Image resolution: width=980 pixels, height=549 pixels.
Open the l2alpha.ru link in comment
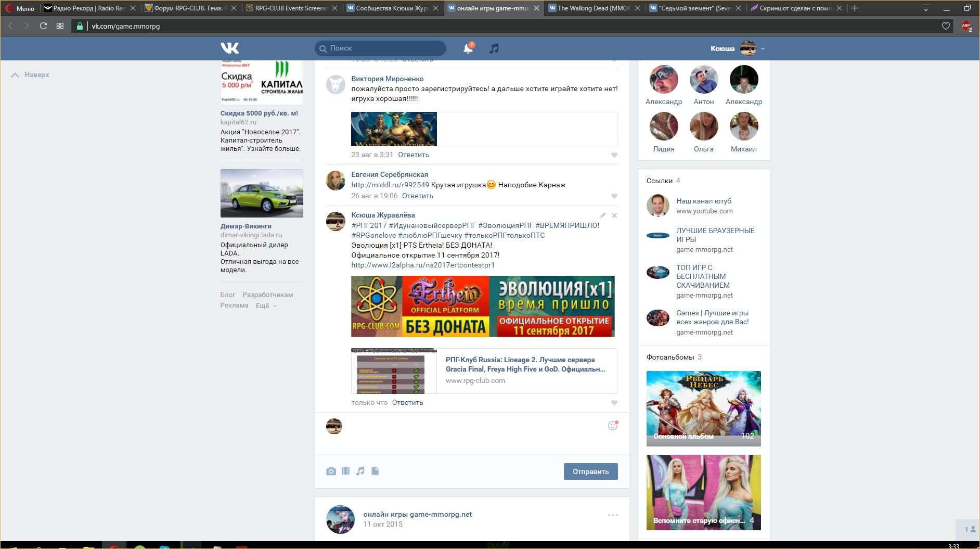(x=423, y=265)
